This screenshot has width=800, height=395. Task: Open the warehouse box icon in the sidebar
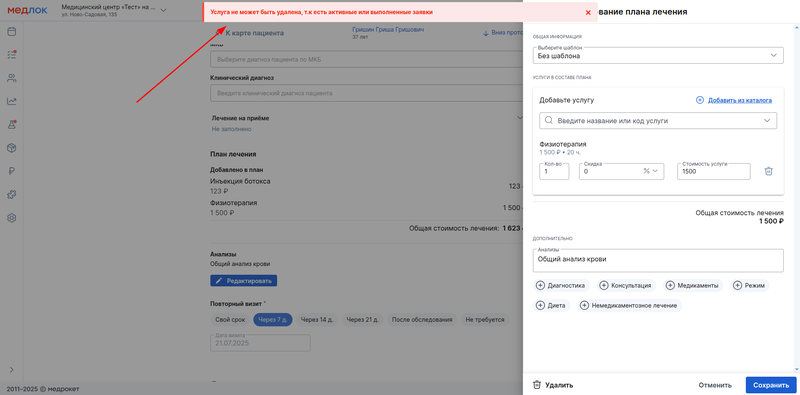coord(12,148)
